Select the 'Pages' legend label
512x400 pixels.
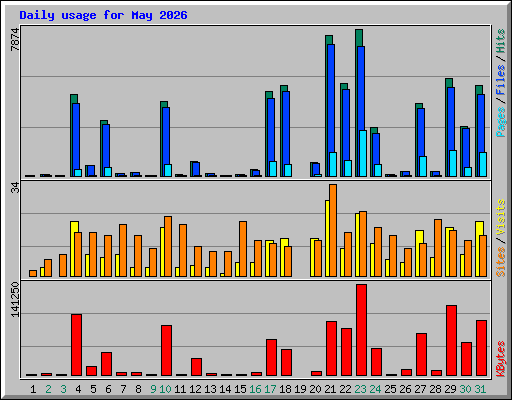pyautogui.click(x=500, y=122)
